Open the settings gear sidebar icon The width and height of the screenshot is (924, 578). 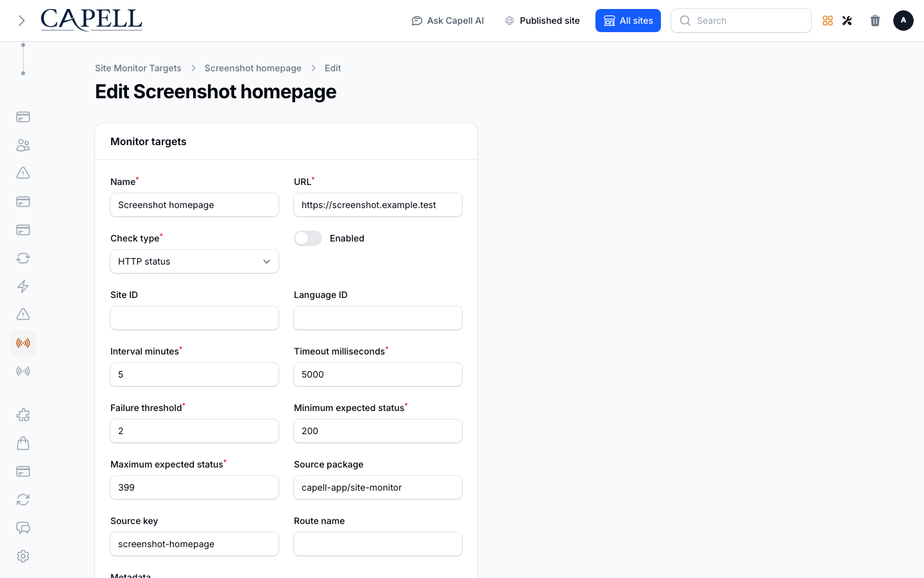[23, 556]
